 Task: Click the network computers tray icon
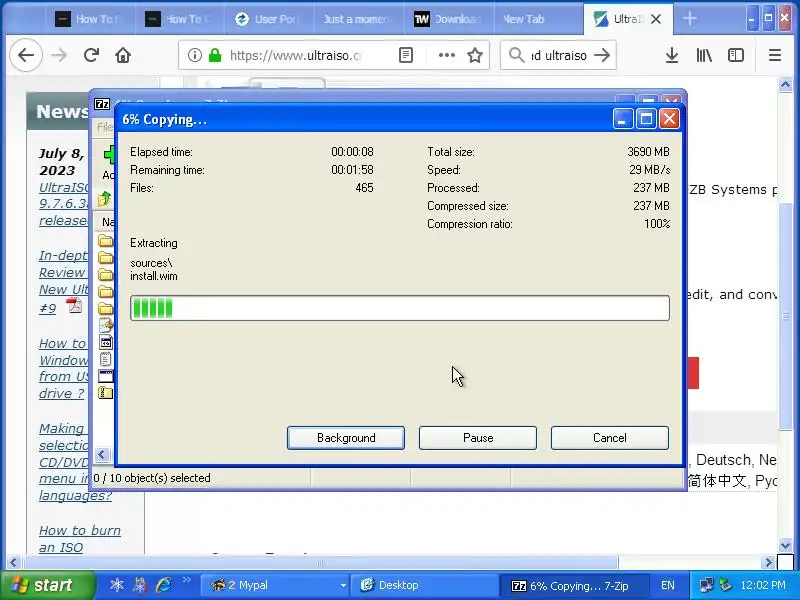click(x=706, y=585)
